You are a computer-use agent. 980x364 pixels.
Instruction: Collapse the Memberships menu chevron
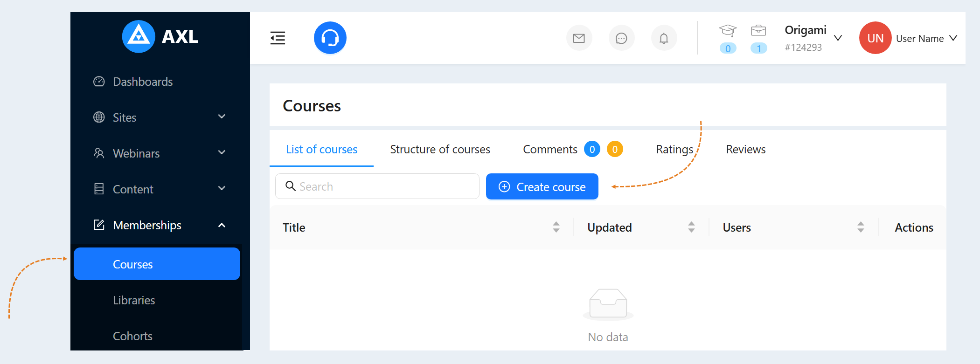point(222,225)
